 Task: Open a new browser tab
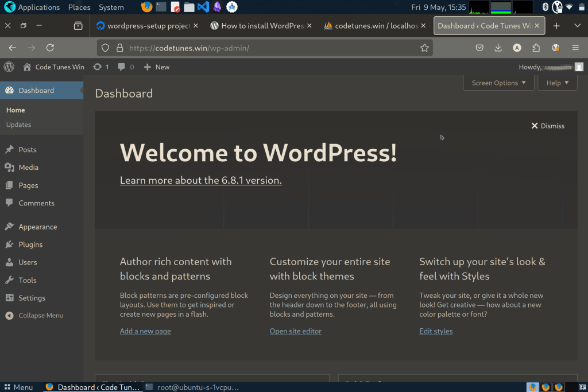556,25
